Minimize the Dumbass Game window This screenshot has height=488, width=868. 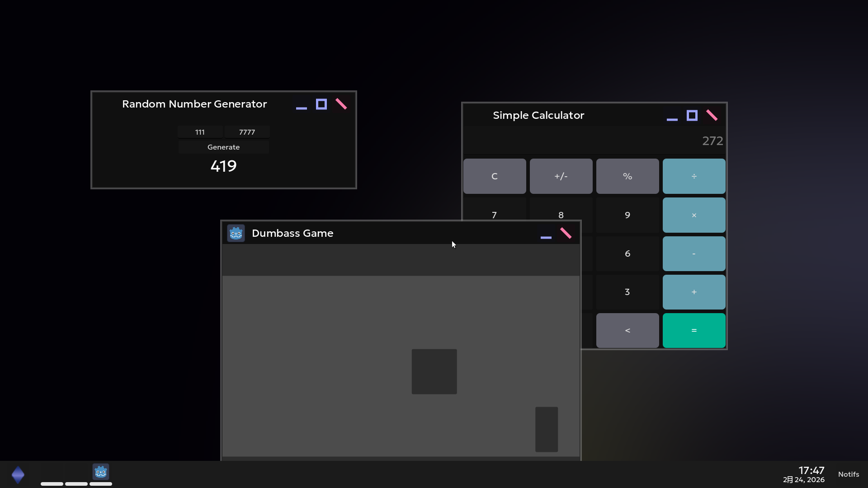[x=546, y=234]
